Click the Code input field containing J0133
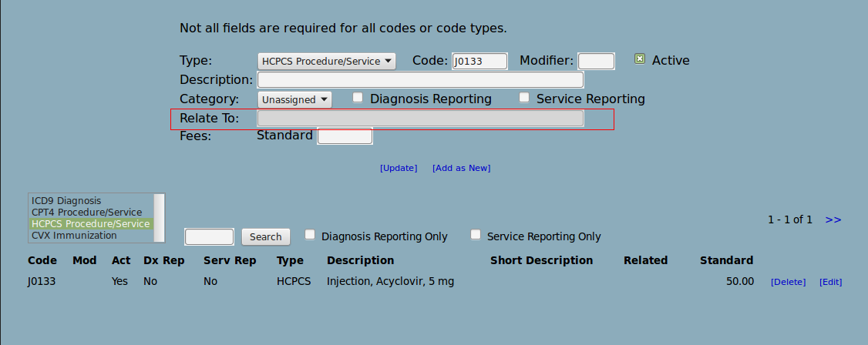Image resolution: width=868 pixels, height=345 pixels. point(480,62)
